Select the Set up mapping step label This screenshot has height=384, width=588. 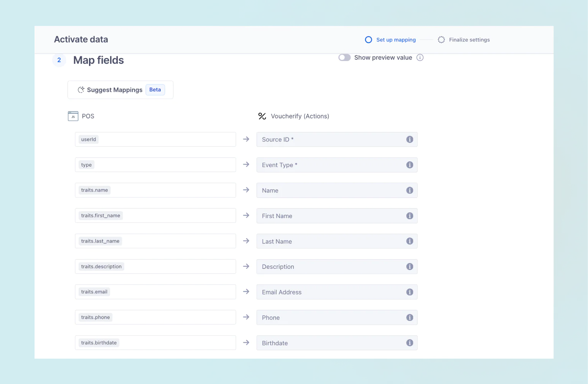tap(396, 40)
